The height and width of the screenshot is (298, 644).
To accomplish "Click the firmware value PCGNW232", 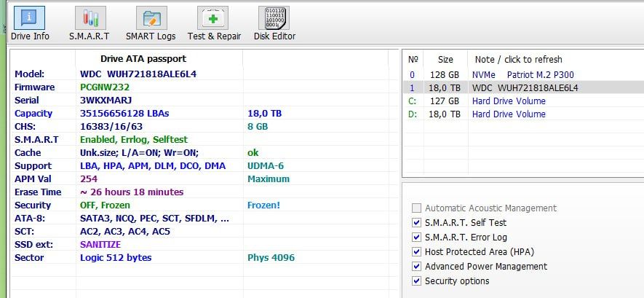I will point(105,87).
